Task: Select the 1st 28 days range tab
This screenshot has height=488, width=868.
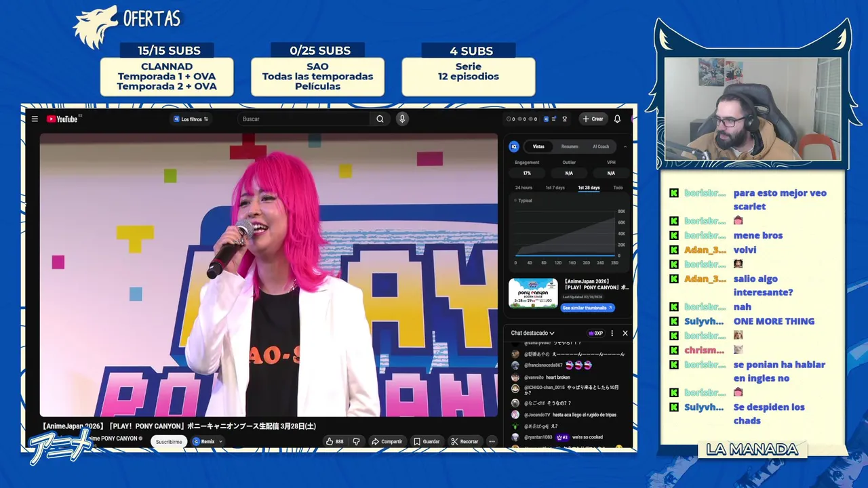Action: click(x=589, y=188)
